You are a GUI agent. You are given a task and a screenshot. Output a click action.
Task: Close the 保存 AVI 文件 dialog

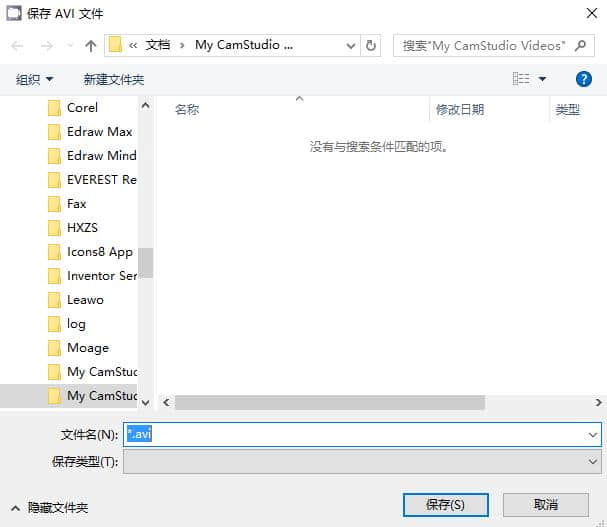592,13
